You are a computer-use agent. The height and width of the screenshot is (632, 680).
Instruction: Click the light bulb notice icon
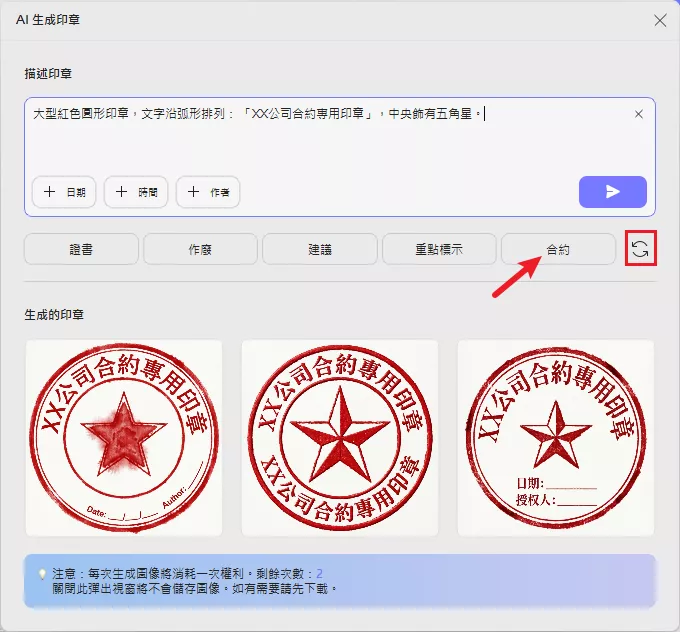coord(42,574)
